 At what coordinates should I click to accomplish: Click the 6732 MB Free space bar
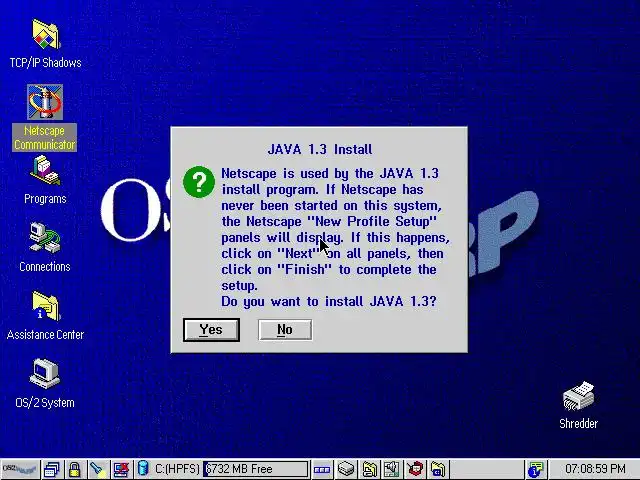click(x=256, y=469)
